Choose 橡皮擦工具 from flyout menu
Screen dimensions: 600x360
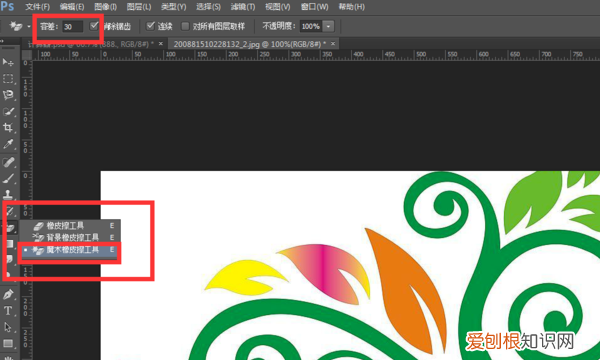click(70, 226)
